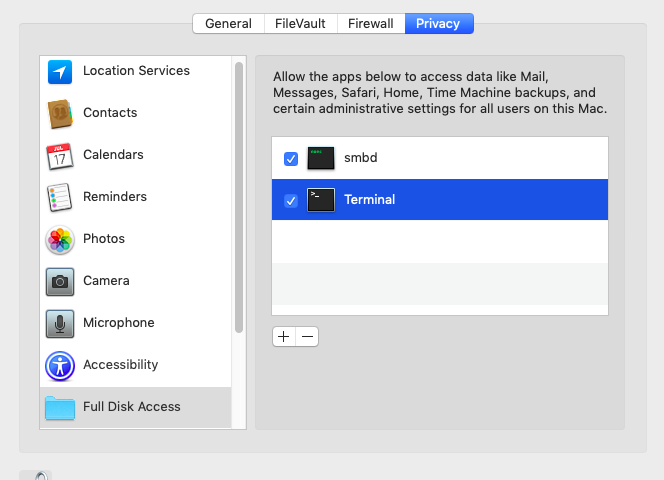Image resolution: width=664 pixels, height=480 pixels.
Task: Open the Calendars icon in sidebar
Action: 60,156
